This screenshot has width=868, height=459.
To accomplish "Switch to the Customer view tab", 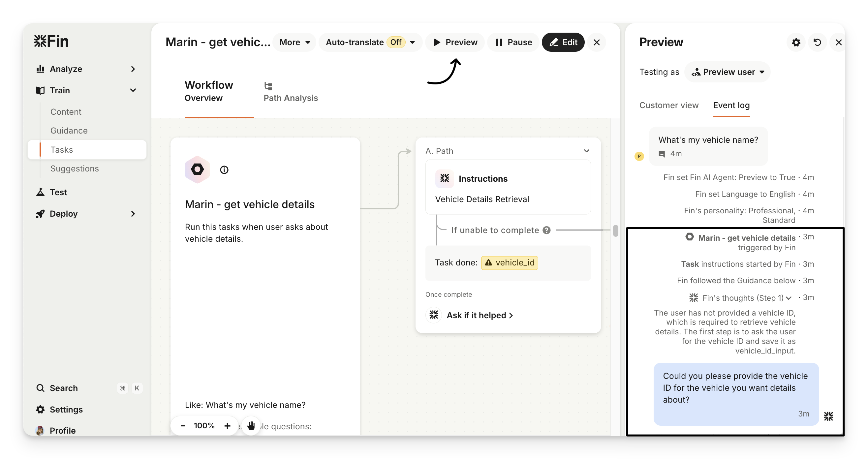I will [x=669, y=106].
